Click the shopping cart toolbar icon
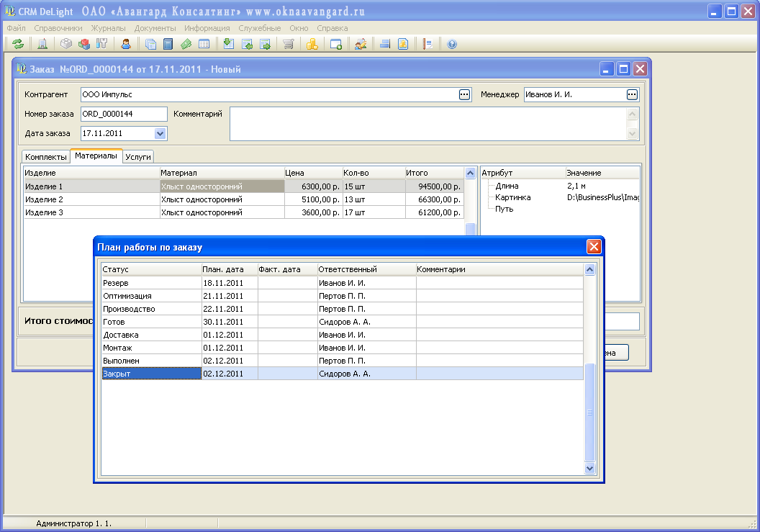760x532 pixels. click(288, 44)
